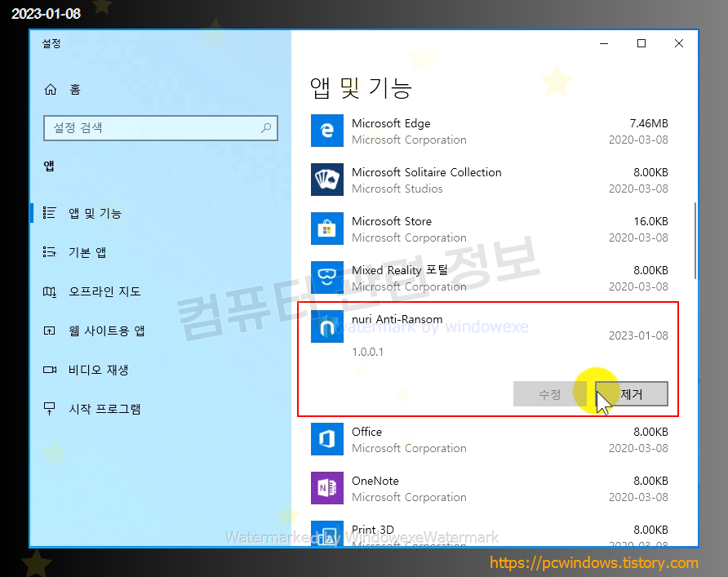Viewport: 728px width, 577px height.
Task: Select the Microsoft Solitaire Collection entry name
Action: (x=427, y=172)
